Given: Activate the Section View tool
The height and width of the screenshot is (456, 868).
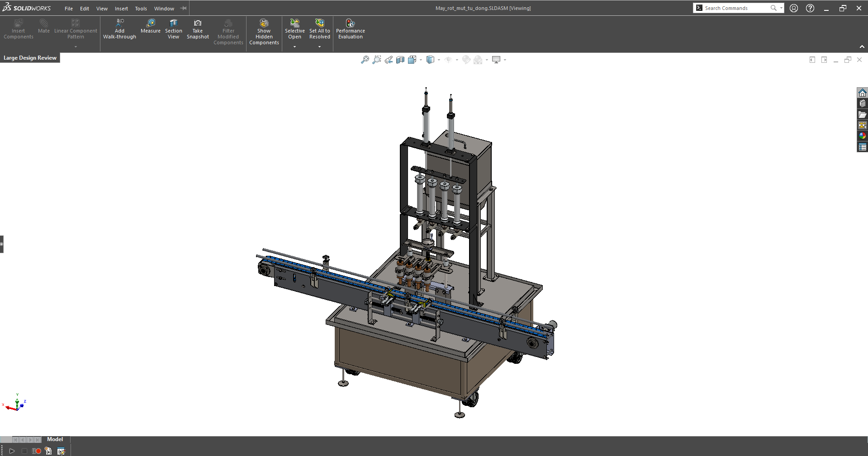Looking at the screenshot, I should point(173,23).
